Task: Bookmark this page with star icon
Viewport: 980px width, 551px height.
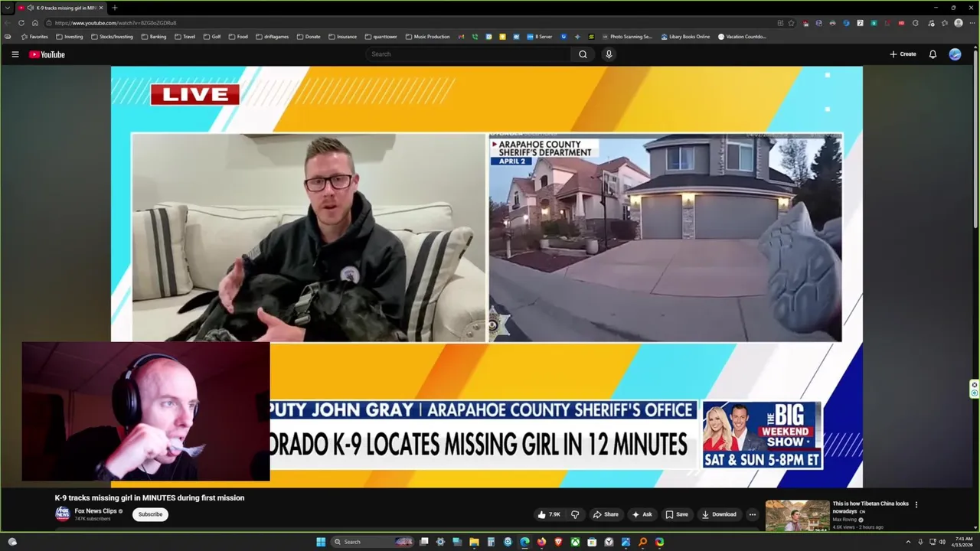Action: (x=791, y=23)
